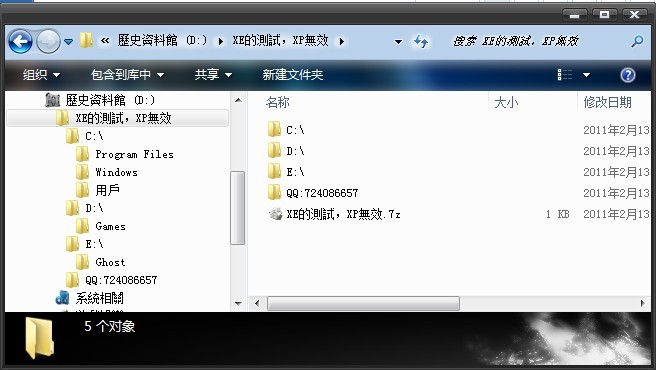Viewport: 656px width, 370px height.
Task: Click horizontal scrollbar left arrow
Action: pos(257,303)
